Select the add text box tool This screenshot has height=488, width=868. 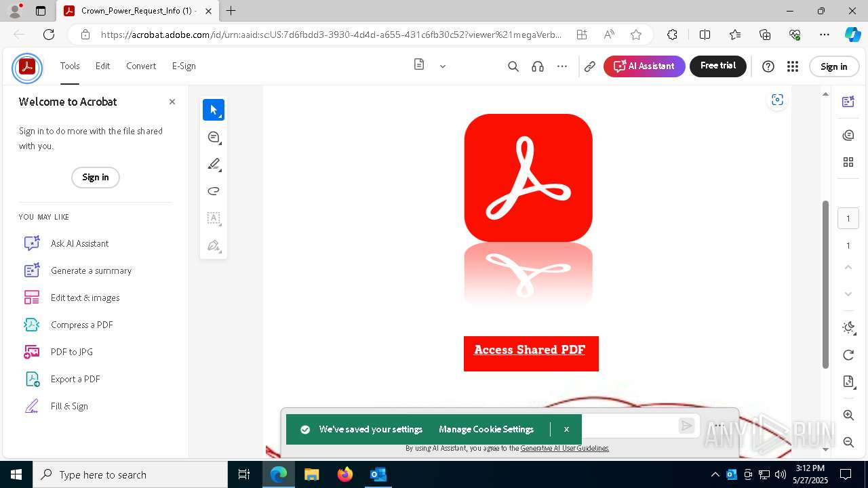[x=214, y=218]
